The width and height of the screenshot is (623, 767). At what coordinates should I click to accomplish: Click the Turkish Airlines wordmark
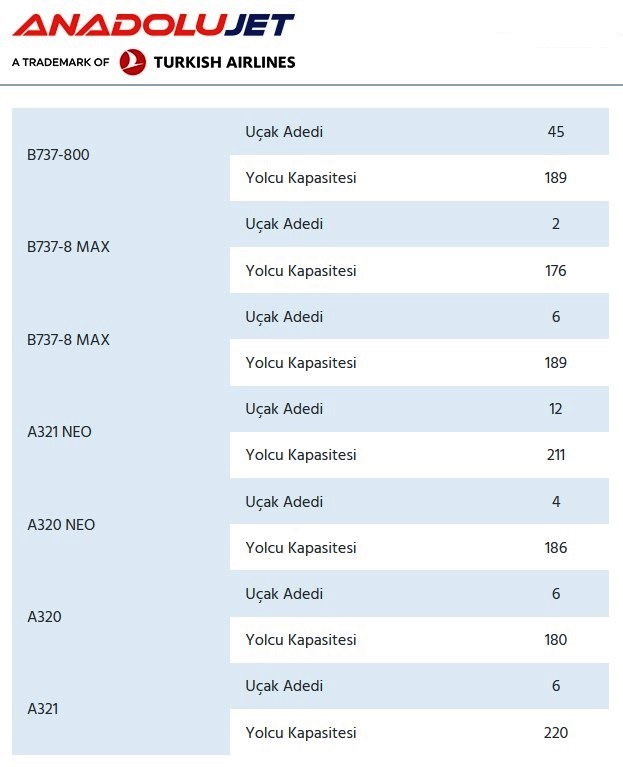[x=224, y=62]
